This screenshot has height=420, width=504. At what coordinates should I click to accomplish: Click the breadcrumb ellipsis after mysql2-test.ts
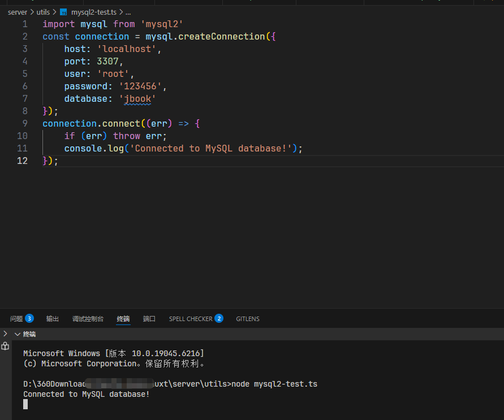[128, 12]
